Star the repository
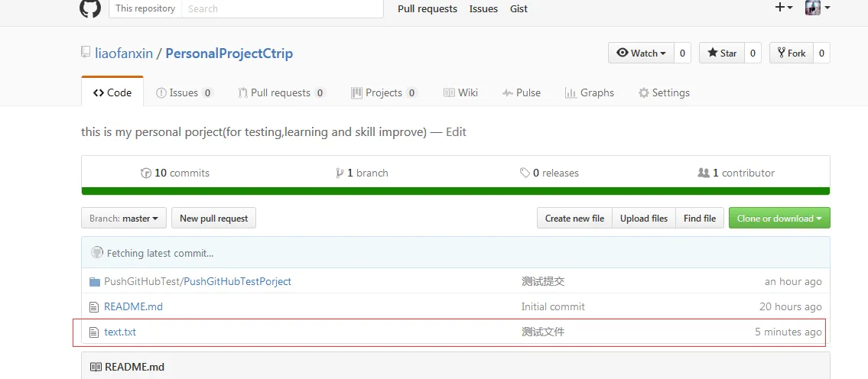868x379 pixels. [722, 53]
